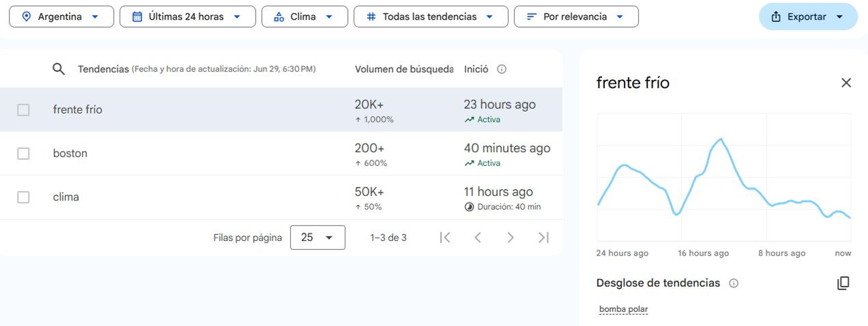Click info icon beside Desglose de tendencias
The height and width of the screenshot is (326, 868).
pos(734,283)
